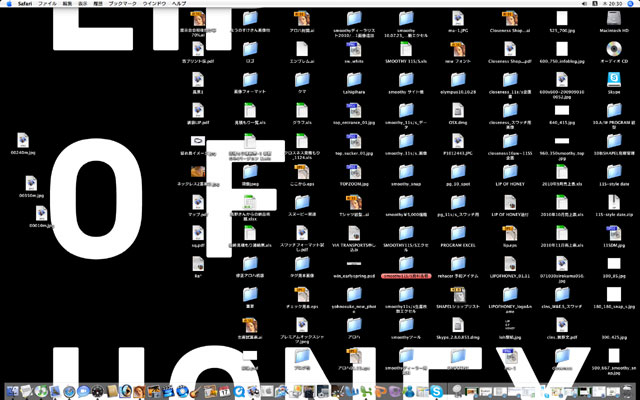This screenshot has width=640, height=400.
Task: Open the Apple menu
Action: (8, 5)
